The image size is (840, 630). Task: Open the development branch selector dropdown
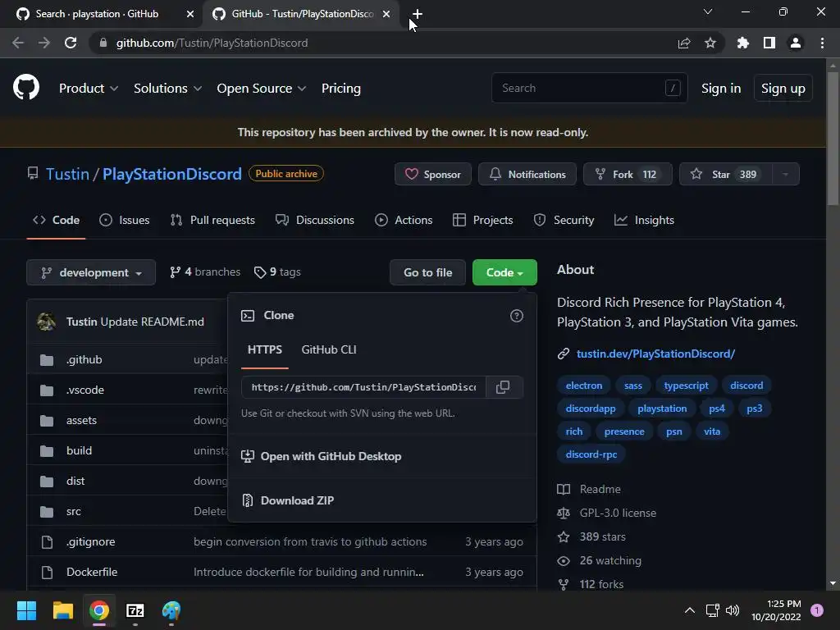(x=91, y=272)
